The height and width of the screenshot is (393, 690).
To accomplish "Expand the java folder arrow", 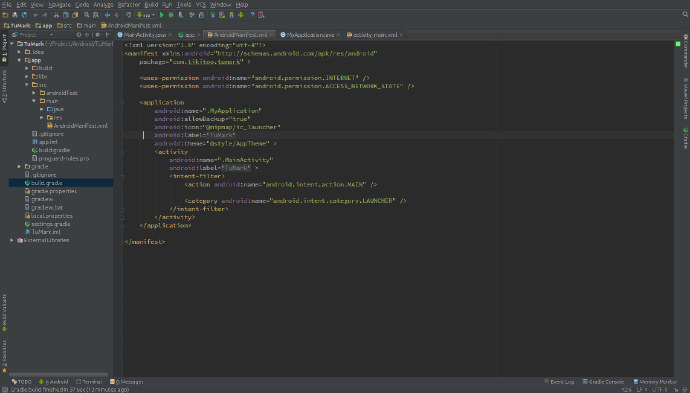I will (42, 109).
